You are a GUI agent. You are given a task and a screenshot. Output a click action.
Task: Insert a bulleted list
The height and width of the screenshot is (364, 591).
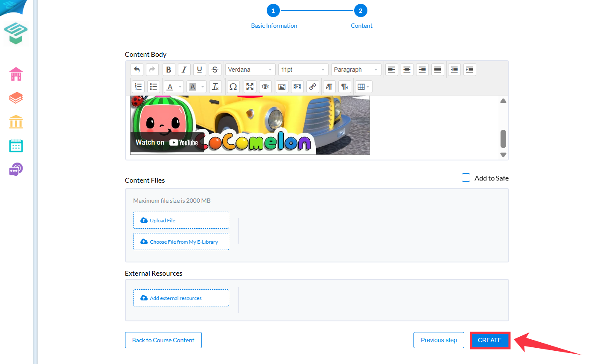(x=154, y=87)
